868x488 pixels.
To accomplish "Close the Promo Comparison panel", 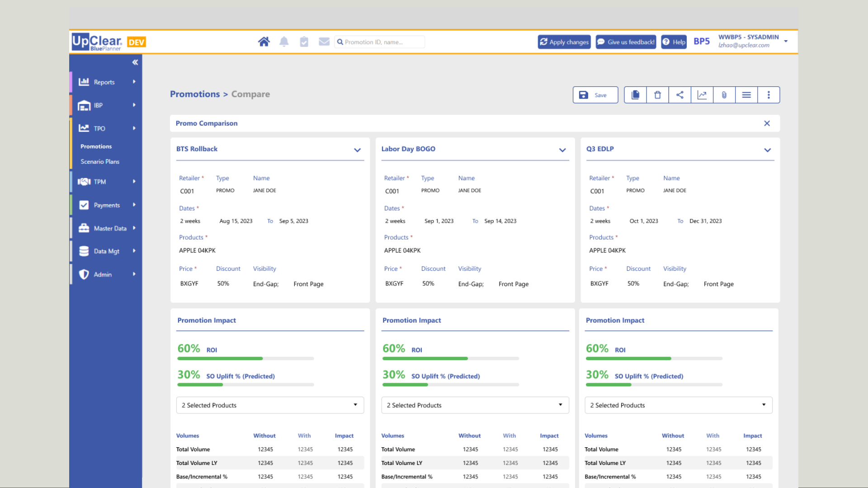I will [x=767, y=123].
